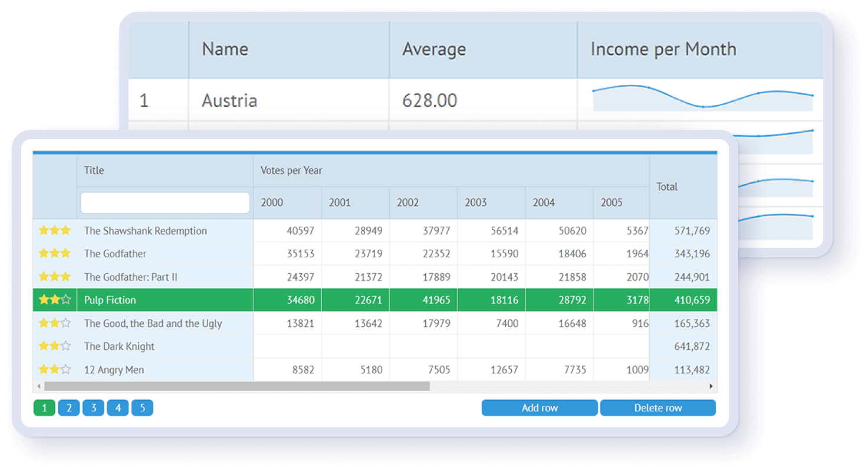This screenshot has height=472, width=868.
Task: Click left arrow of horizontal scrollbar
Action: tap(40, 386)
